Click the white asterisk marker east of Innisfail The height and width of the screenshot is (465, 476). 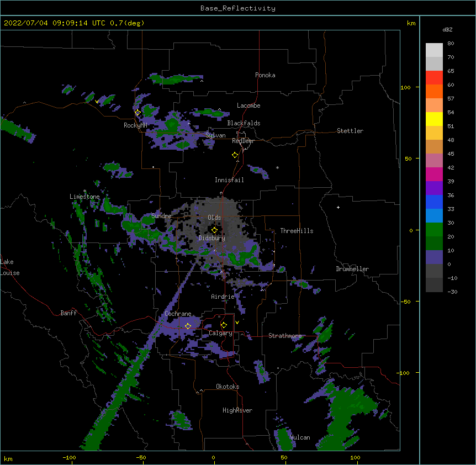(x=277, y=167)
